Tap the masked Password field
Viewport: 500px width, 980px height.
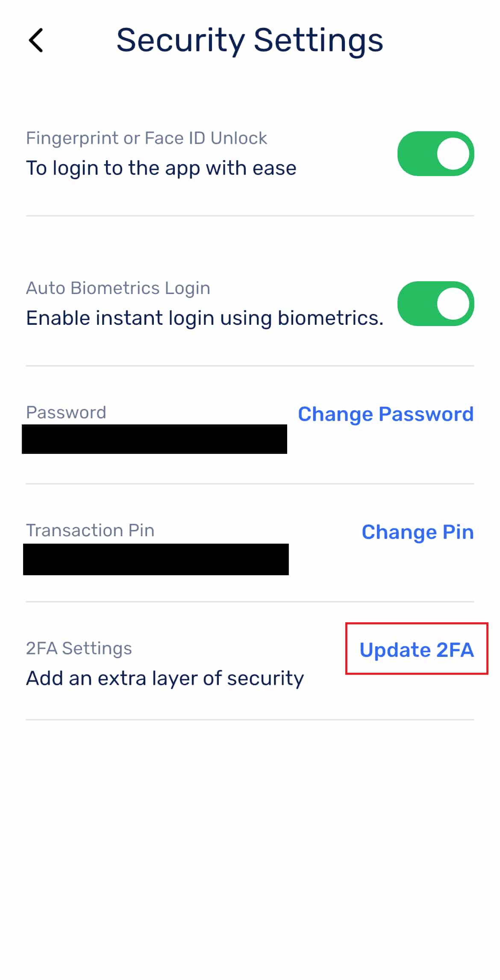pyautogui.click(x=155, y=438)
